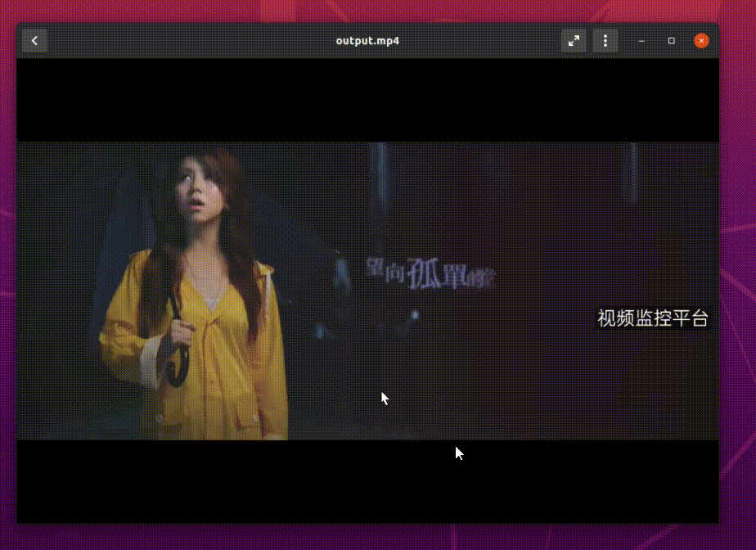
Task: Click the output.mp4 title text
Action: (367, 41)
